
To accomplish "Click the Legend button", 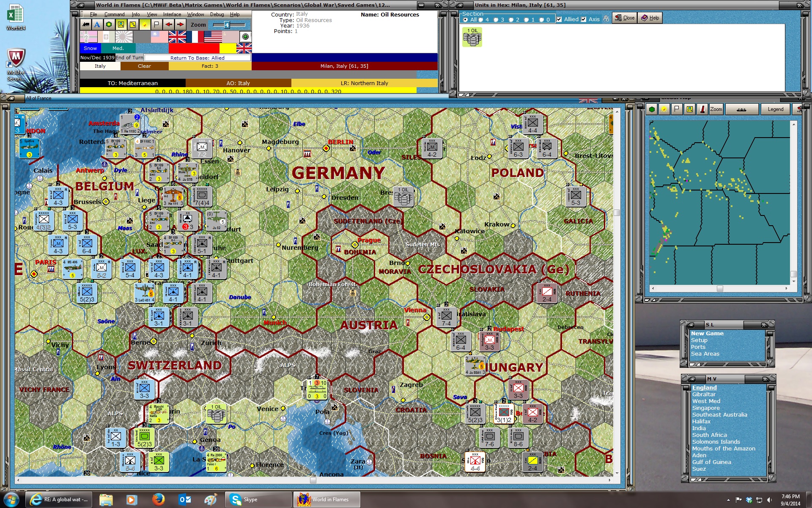I will (775, 109).
